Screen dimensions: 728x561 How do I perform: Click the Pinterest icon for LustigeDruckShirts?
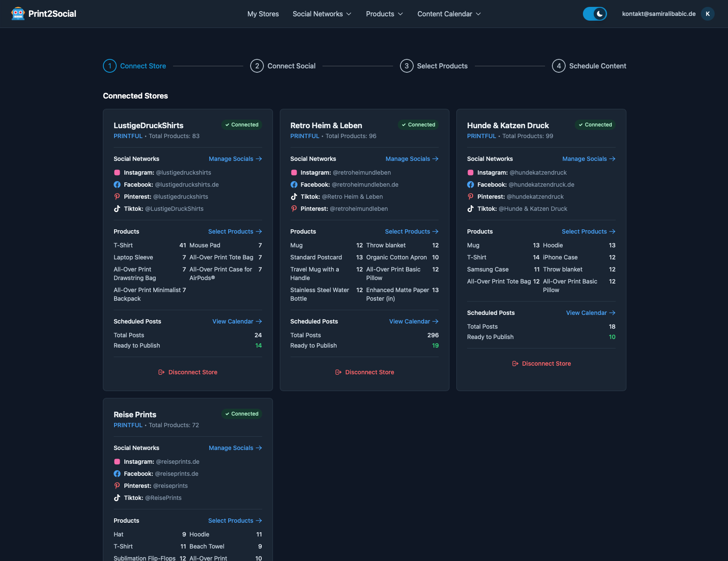pyautogui.click(x=117, y=196)
